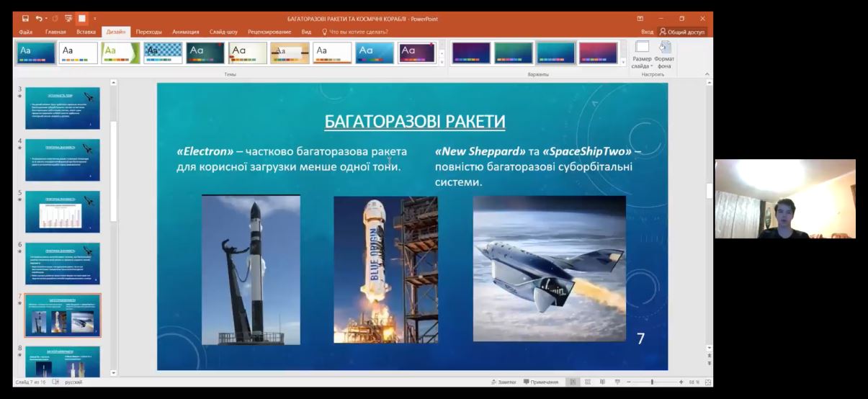Click the zoom out minus button
The height and width of the screenshot is (399, 868).
(x=628, y=382)
